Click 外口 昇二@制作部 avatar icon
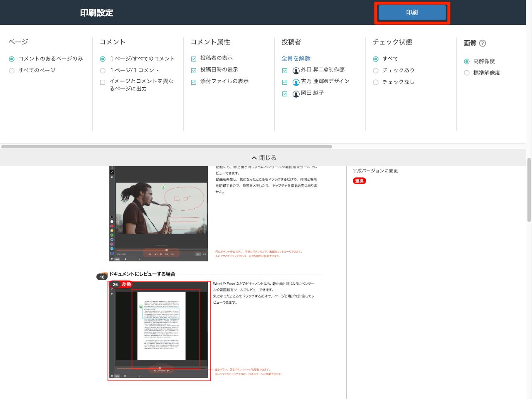The height and width of the screenshot is (399, 532). click(296, 71)
